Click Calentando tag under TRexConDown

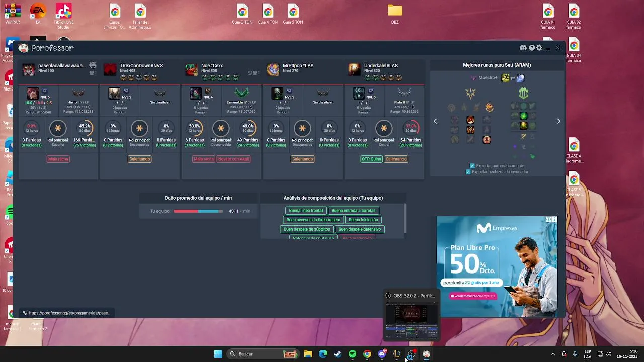pyautogui.click(x=139, y=159)
